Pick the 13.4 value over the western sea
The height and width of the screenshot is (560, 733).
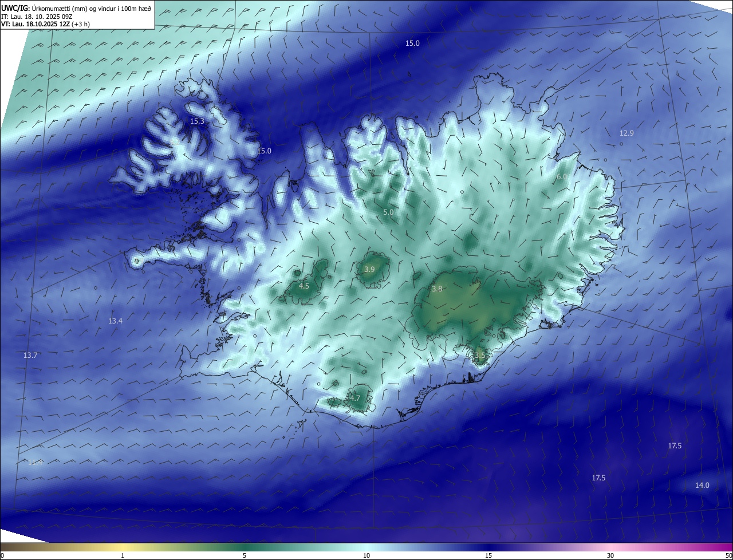pos(115,321)
